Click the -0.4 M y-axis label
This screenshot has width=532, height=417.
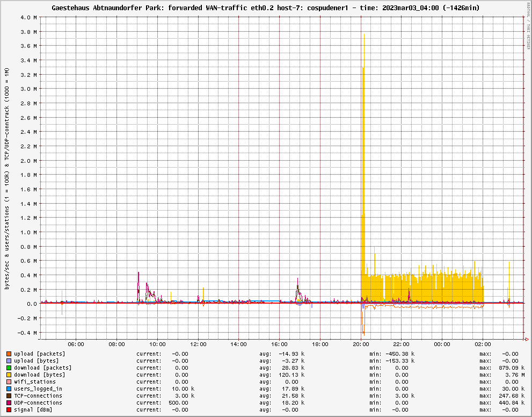pos(27,333)
